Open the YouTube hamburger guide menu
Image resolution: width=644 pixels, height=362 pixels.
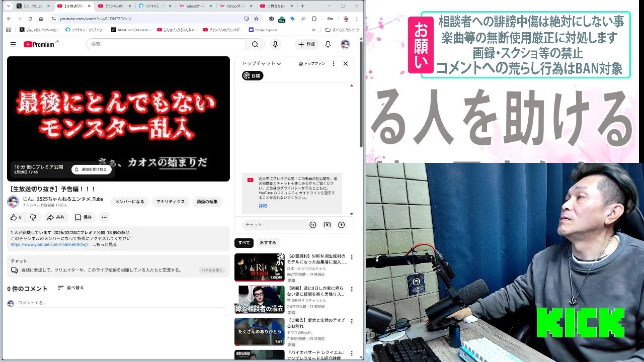click(13, 44)
